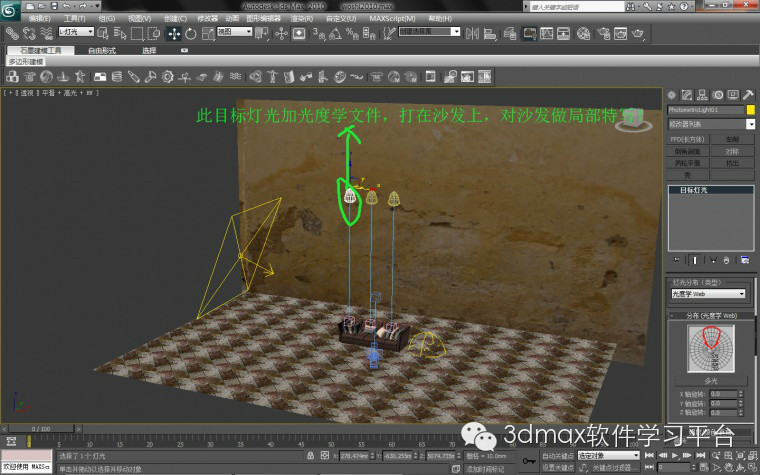This screenshot has height=475, width=760.
Task: Activate the Select and Manipulate tool
Action: pos(281,33)
